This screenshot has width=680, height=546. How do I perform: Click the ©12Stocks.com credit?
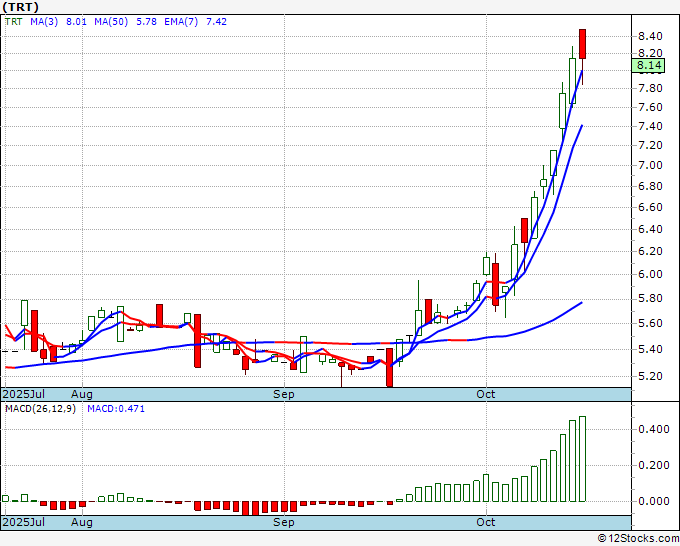(638, 539)
